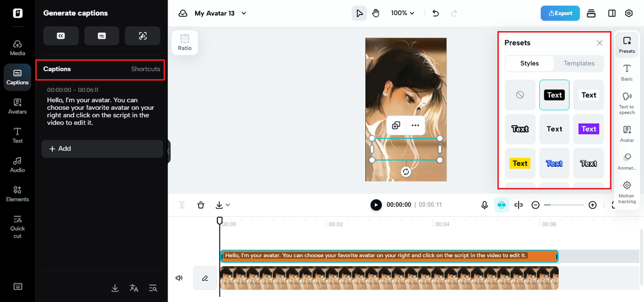Select the avatar video clip on timeline
This screenshot has height=302, width=644.
point(389,278)
